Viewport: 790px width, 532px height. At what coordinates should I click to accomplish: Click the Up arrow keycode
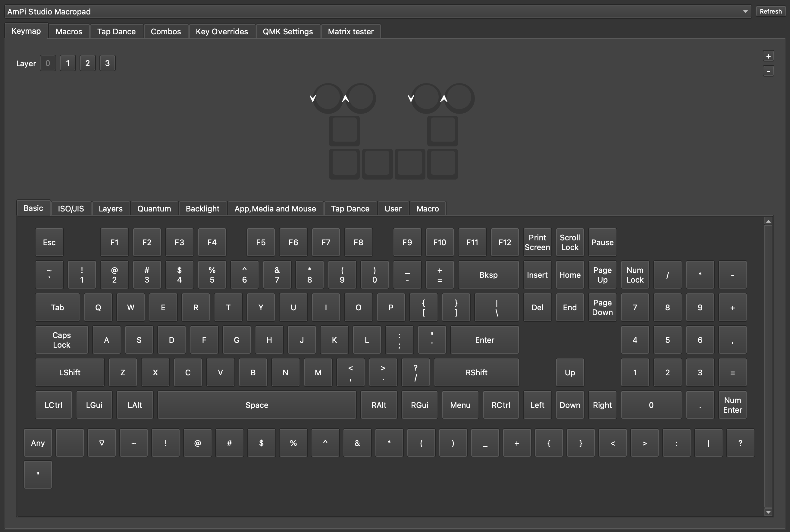pos(570,373)
